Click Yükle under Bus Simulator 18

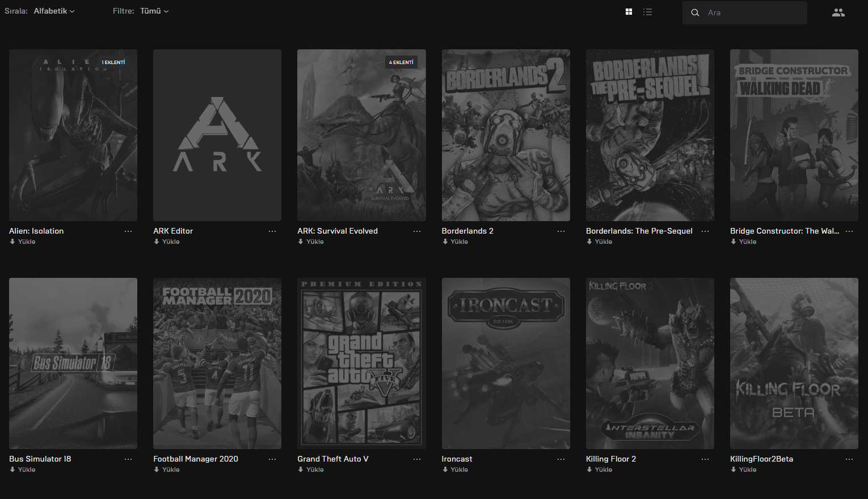23,470
